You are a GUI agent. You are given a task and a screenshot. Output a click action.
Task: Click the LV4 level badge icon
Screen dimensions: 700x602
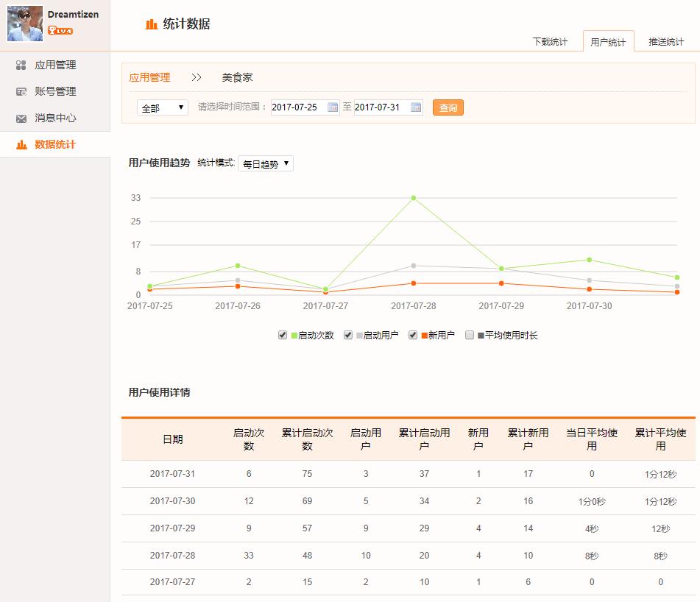(60, 31)
